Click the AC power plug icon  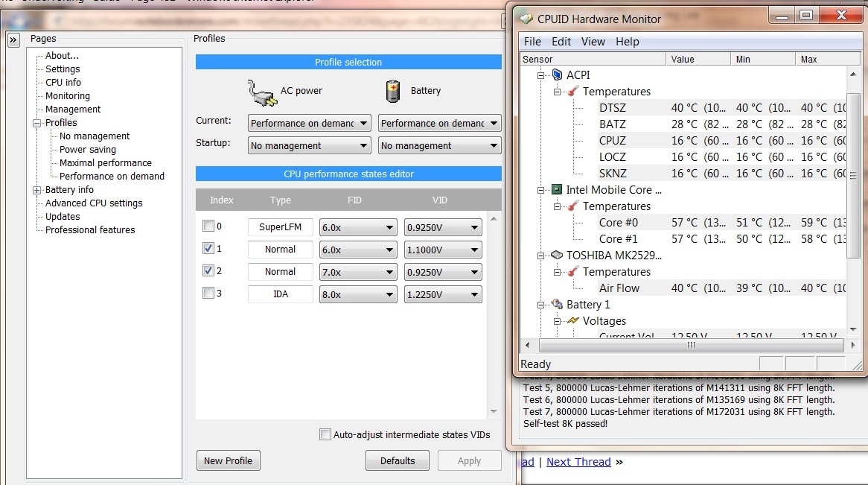click(262, 92)
